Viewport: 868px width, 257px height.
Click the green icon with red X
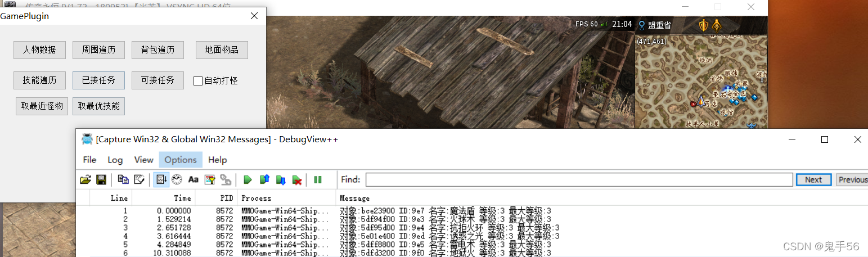tap(297, 180)
